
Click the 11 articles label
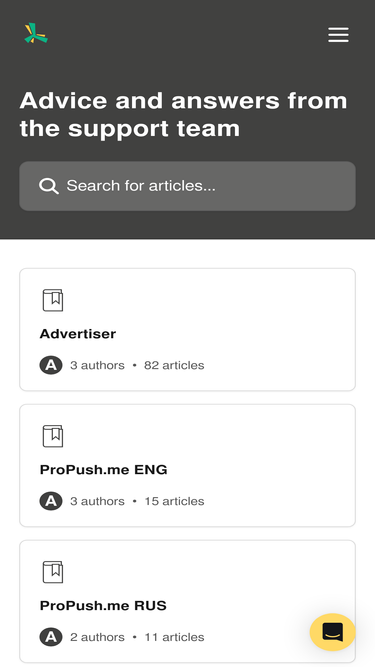coord(174,637)
